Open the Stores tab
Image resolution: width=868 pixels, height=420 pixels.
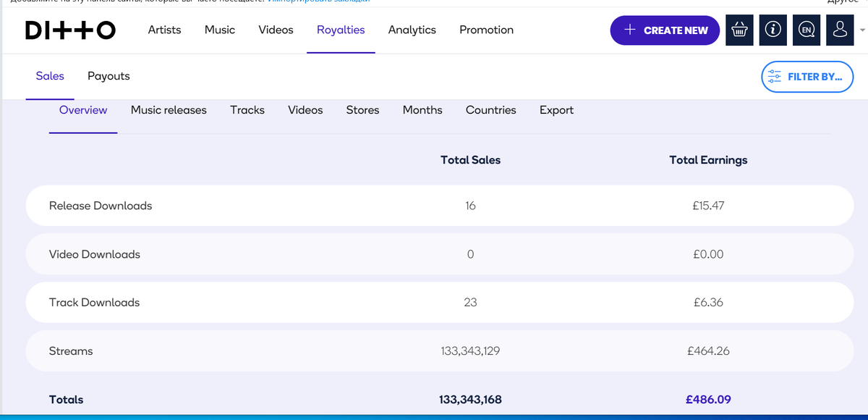362,110
